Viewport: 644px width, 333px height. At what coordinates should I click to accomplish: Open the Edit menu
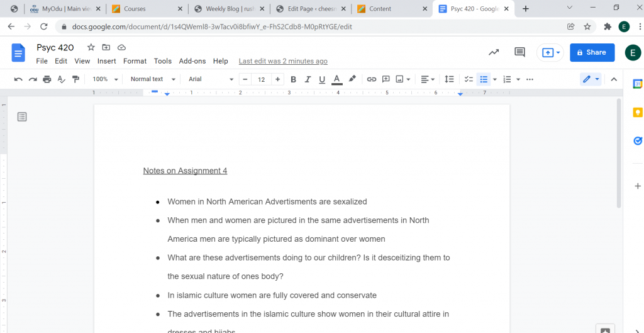[61, 61]
